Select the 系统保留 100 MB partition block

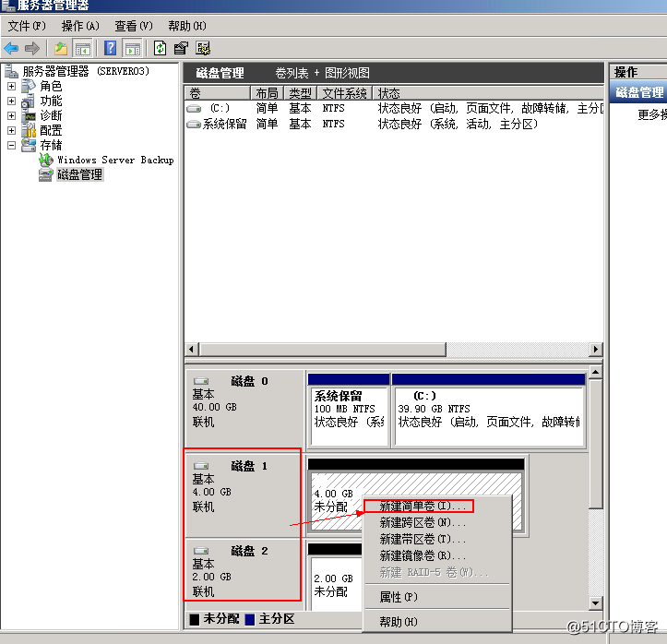pos(349,410)
